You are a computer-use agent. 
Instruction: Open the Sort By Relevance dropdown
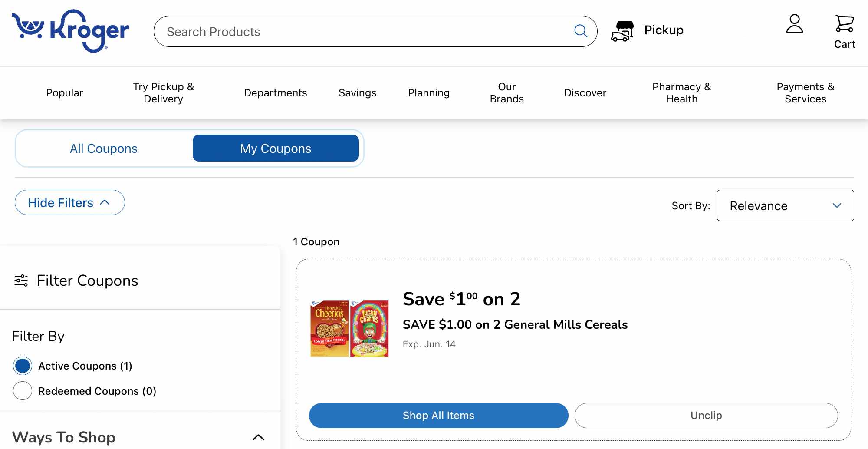(x=785, y=205)
